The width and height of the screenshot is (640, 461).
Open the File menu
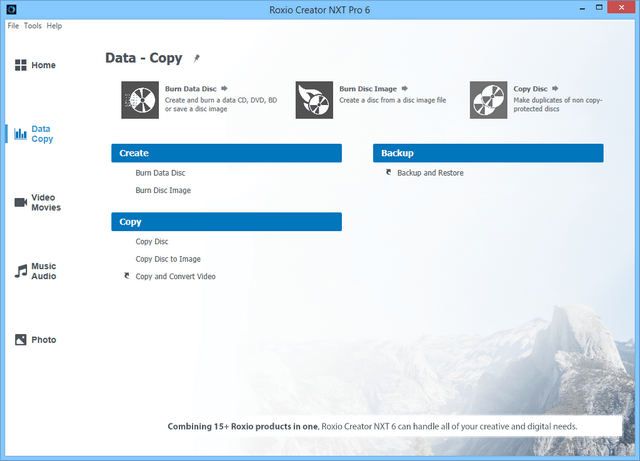point(13,26)
